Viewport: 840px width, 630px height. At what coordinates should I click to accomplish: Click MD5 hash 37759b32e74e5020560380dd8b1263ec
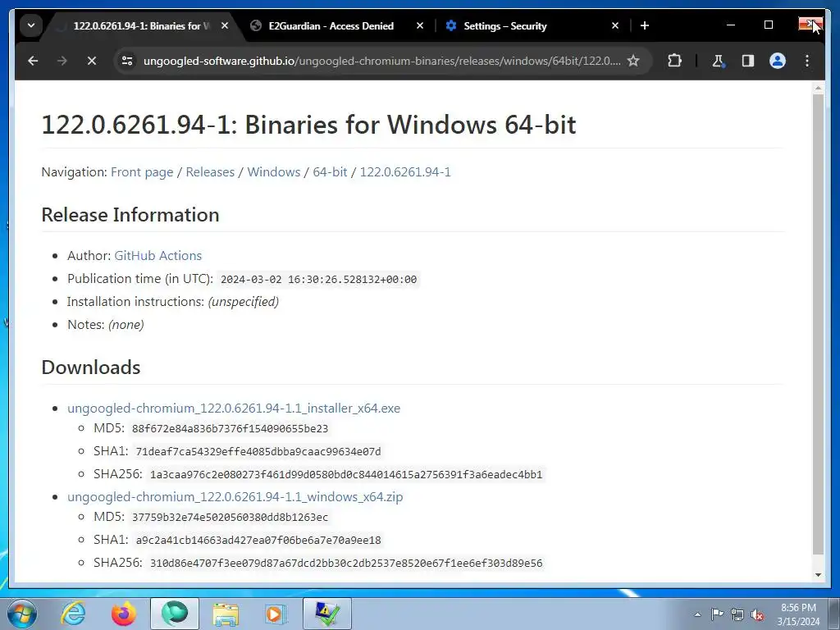pos(230,518)
